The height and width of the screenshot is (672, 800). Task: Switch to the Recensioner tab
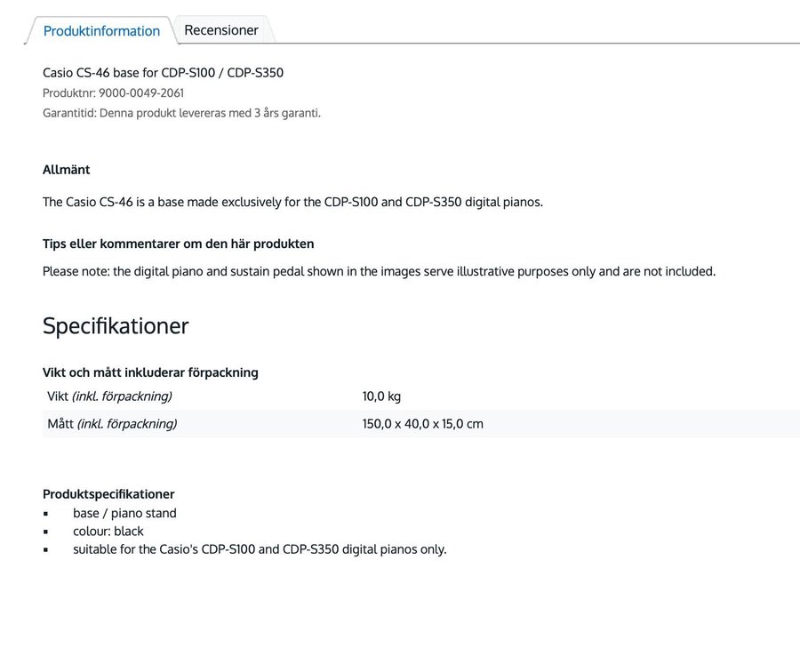[221, 30]
